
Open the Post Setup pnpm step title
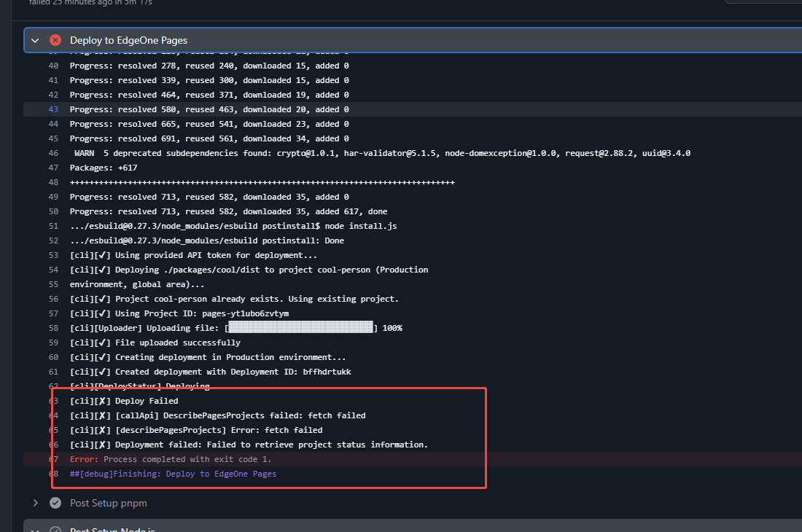pyautogui.click(x=109, y=504)
